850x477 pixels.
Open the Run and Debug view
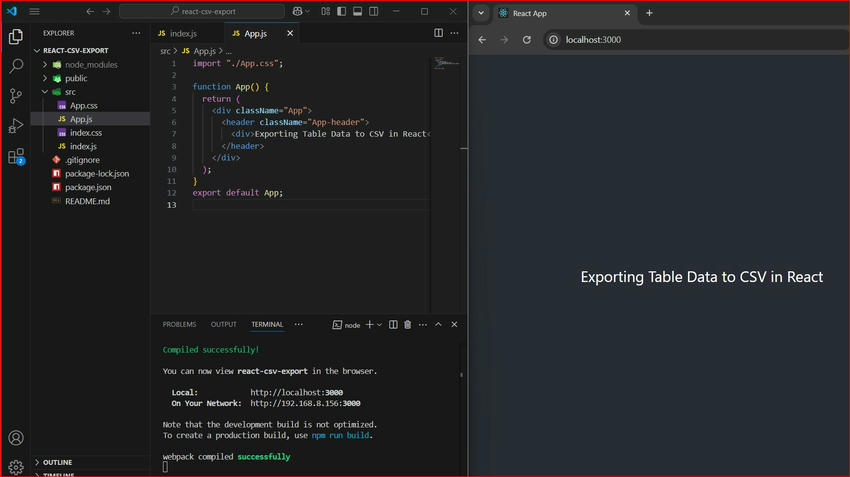coord(16,126)
